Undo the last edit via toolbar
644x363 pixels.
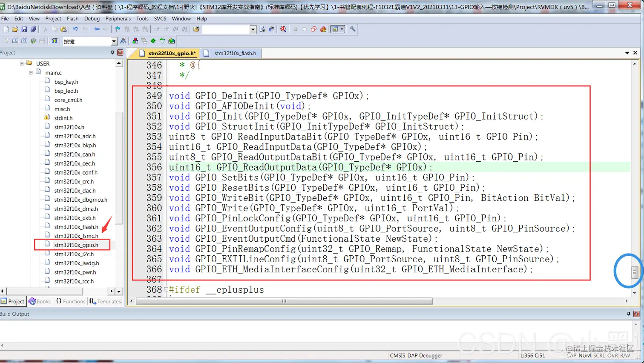(75, 29)
